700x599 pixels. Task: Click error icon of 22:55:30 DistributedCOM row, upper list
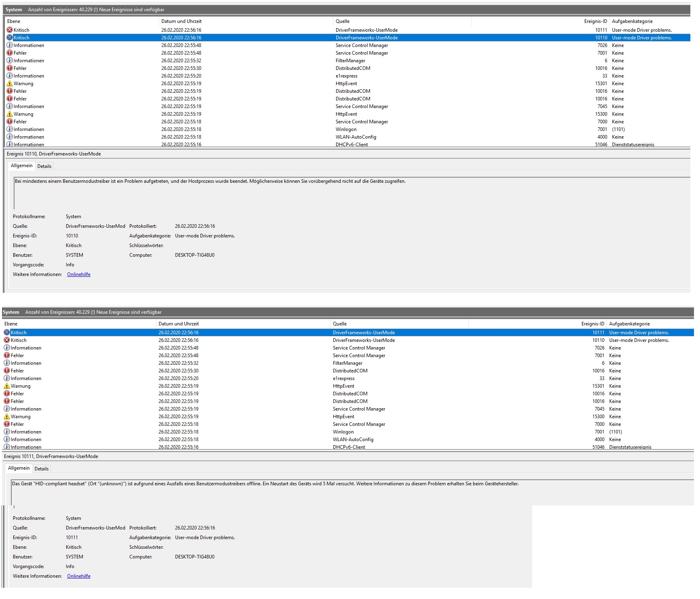tap(10, 68)
